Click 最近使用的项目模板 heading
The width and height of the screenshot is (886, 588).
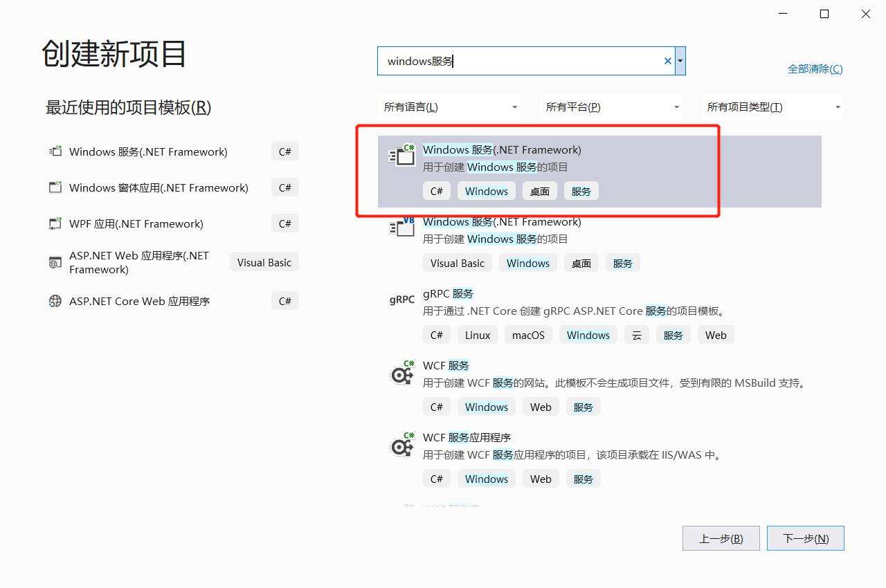pyautogui.click(x=128, y=107)
